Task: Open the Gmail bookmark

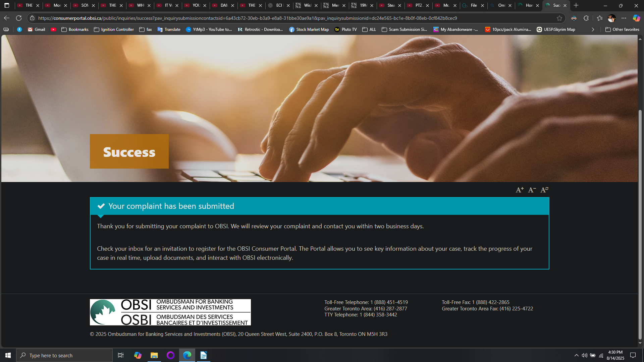Action: 36,29
